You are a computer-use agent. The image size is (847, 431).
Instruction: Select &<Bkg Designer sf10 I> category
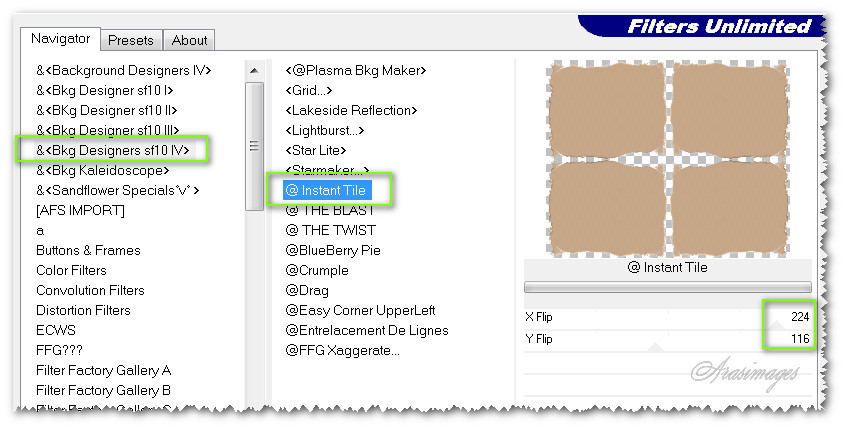(x=105, y=90)
